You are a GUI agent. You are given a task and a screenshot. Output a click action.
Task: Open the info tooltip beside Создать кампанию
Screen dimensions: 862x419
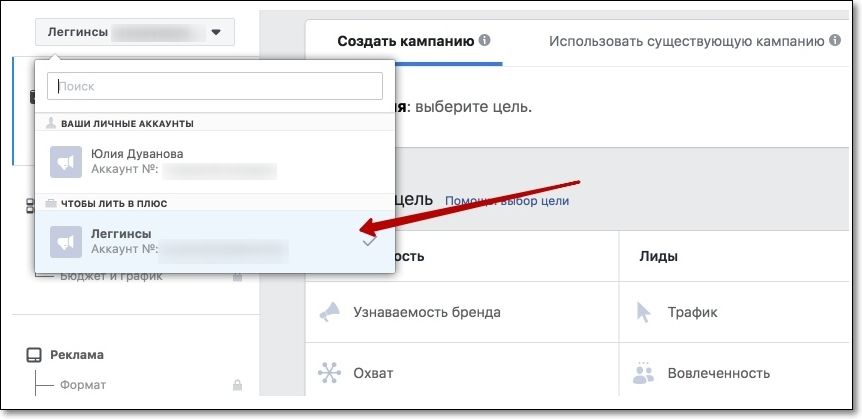tap(484, 41)
